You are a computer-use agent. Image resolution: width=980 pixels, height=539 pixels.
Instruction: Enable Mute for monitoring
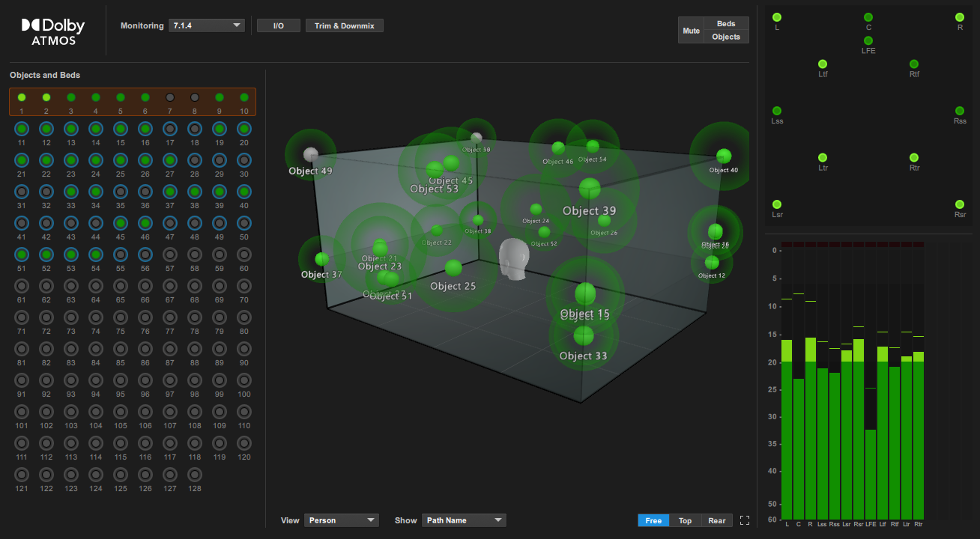[691, 30]
